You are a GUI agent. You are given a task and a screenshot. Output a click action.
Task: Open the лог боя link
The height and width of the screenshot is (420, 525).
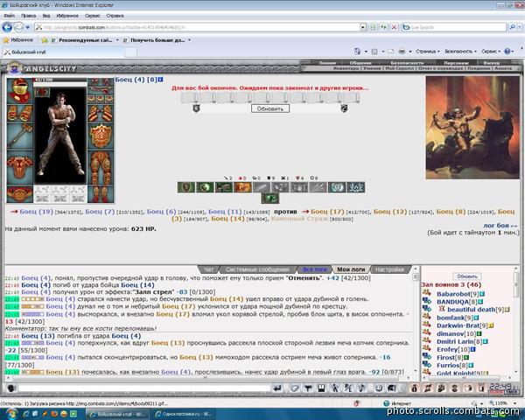tap(500, 226)
